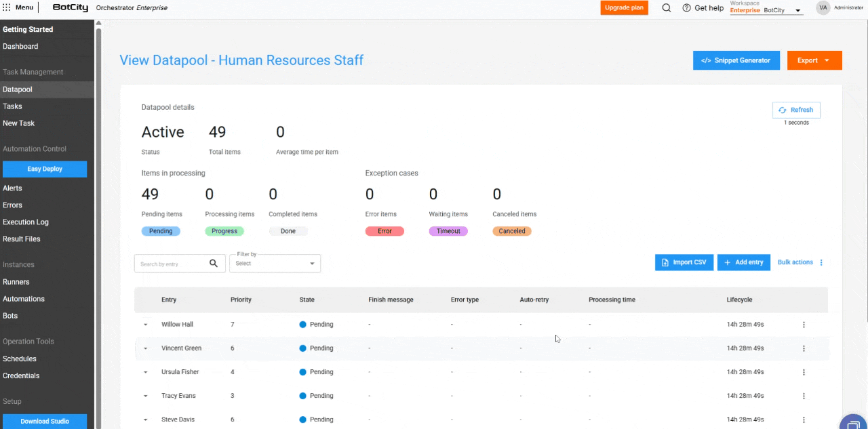Click the Import CSV button
The image size is (868, 429).
pos(684,263)
